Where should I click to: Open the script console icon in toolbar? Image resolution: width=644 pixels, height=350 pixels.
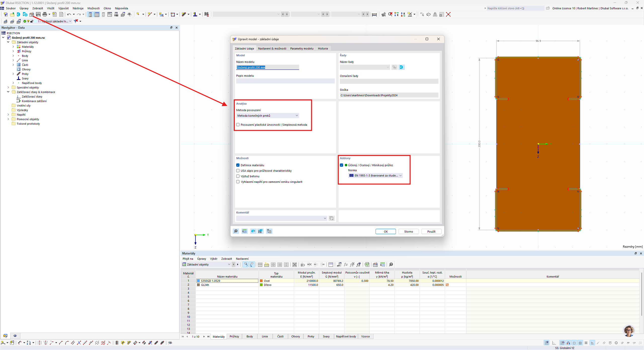click(110, 14)
